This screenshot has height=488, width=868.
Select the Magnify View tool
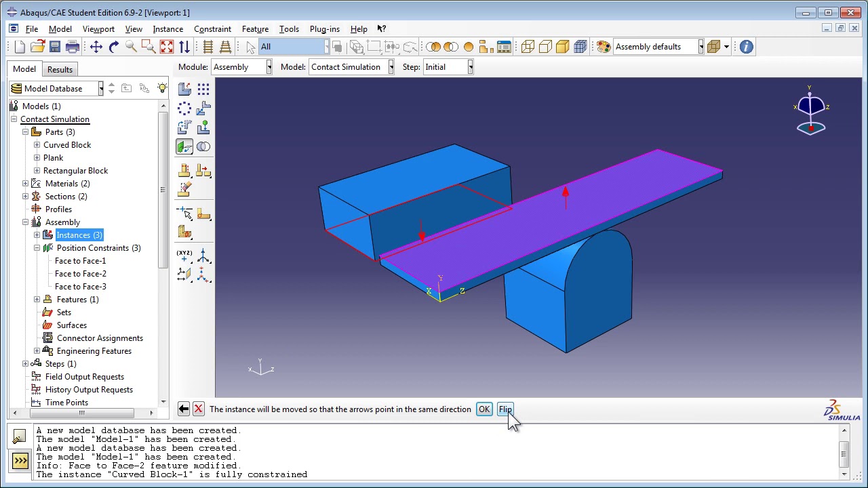coord(131,47)
